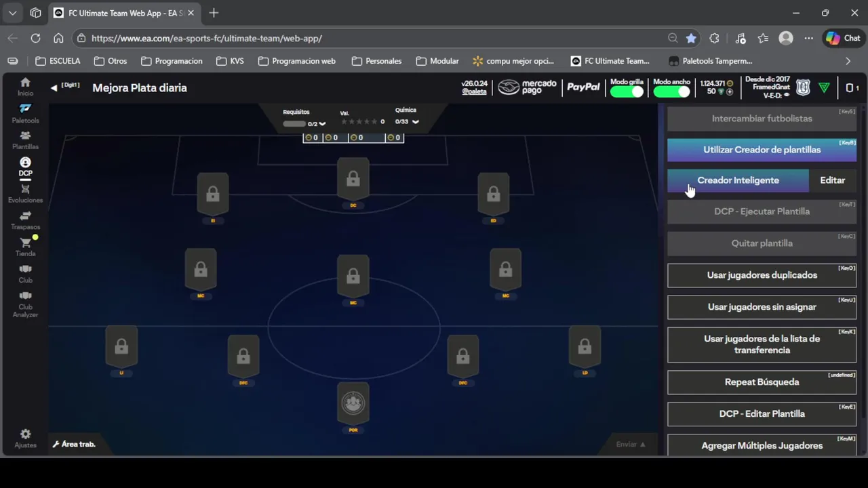Select the locked DC striker slot
Viewport: 868px width, 488px height.
353,180
